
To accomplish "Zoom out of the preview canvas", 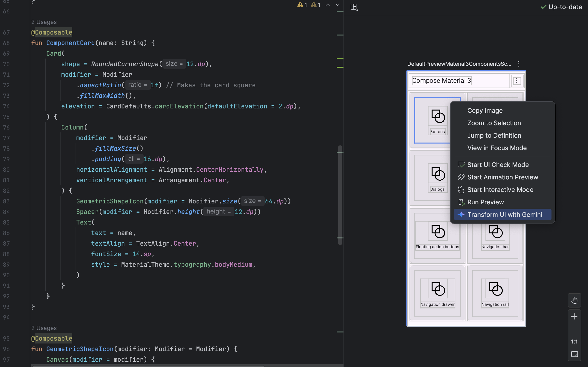I will point(574,329).
